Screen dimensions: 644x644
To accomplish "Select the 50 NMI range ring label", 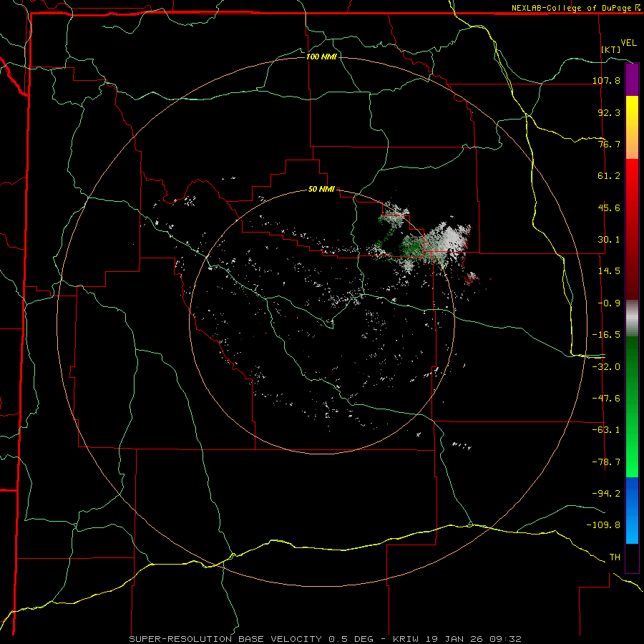I will [321, 190].
